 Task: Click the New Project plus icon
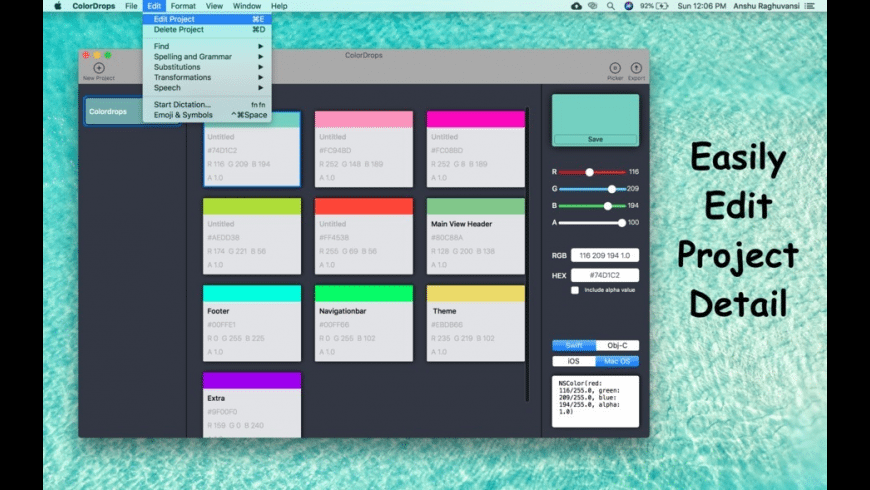tap(99, 68)
